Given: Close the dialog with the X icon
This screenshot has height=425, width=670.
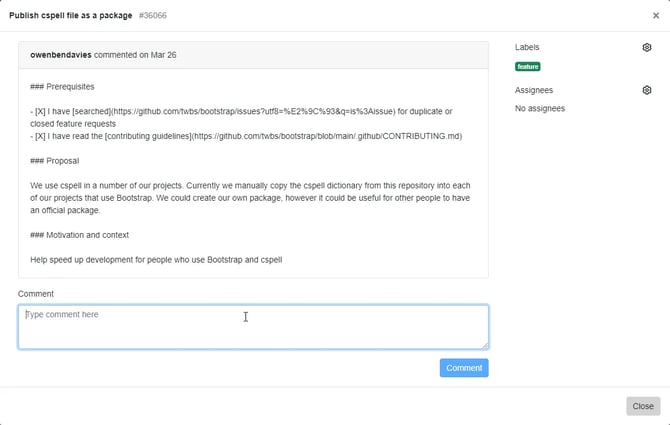Looking at the screenshot, I should 656,16.
